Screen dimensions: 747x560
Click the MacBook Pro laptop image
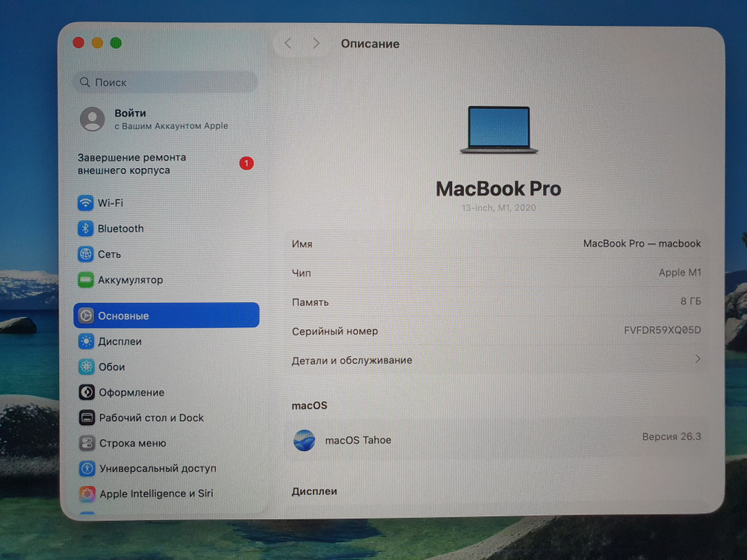click(499, 129)
